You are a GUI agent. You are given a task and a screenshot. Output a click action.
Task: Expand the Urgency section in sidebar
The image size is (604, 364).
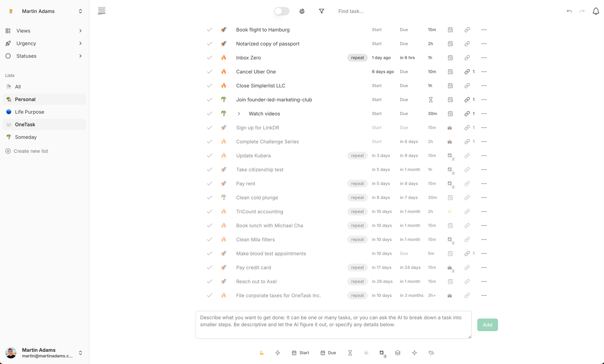81,43
